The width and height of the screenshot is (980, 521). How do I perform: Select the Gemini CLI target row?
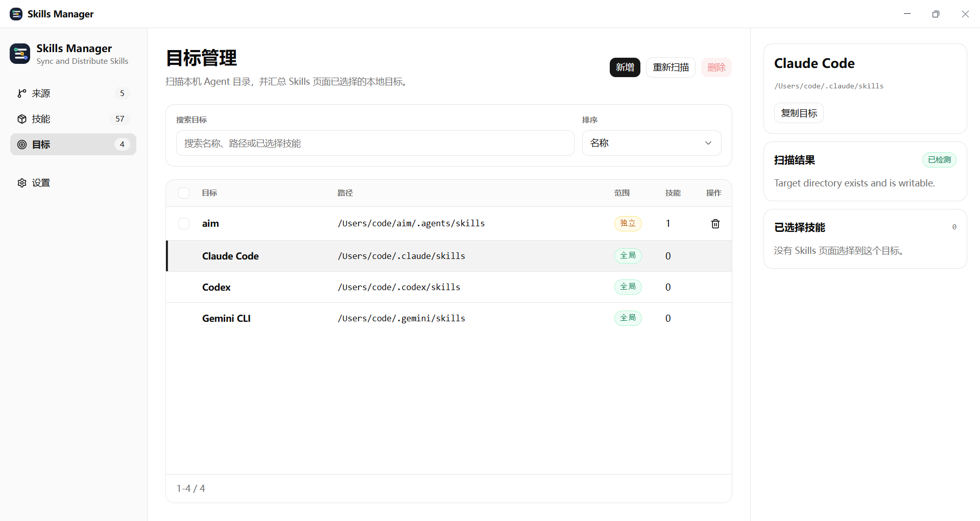click(x=449, y=318)
